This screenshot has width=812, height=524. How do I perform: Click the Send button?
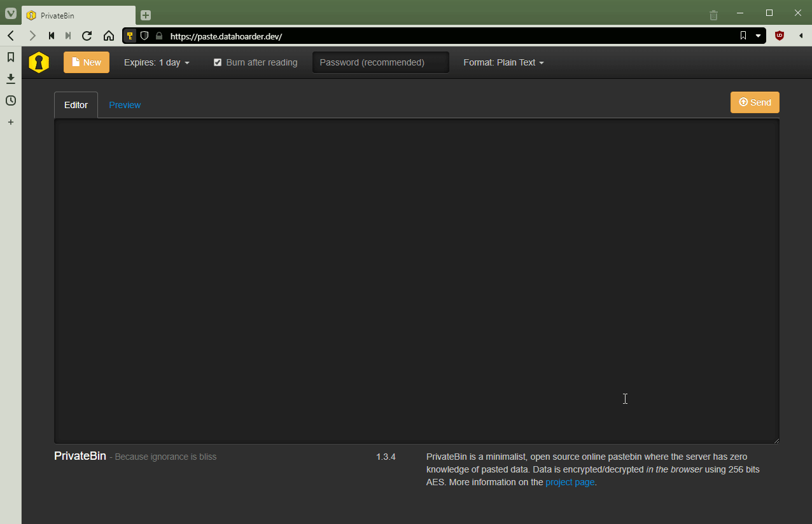point(755,102)
